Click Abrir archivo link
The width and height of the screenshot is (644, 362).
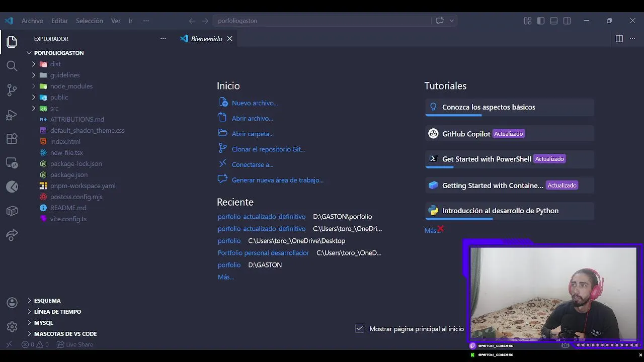tap(252, 118)
